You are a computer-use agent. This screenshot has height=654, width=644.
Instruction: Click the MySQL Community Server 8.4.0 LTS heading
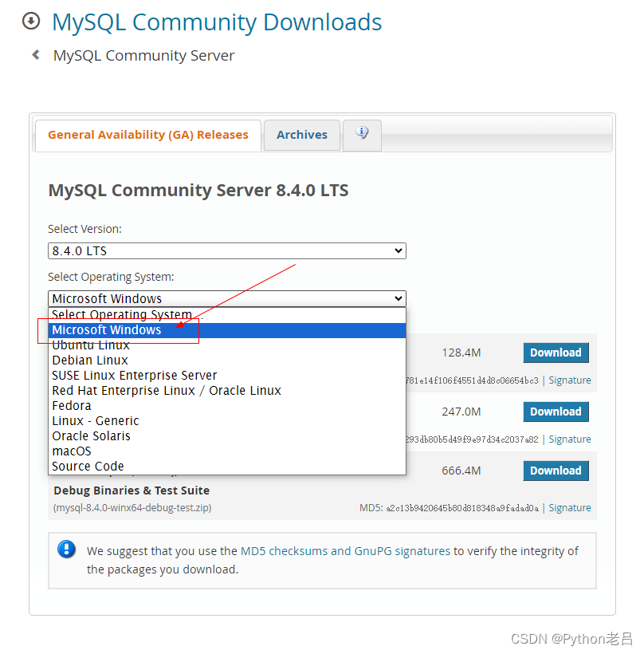tap(198, 191)
